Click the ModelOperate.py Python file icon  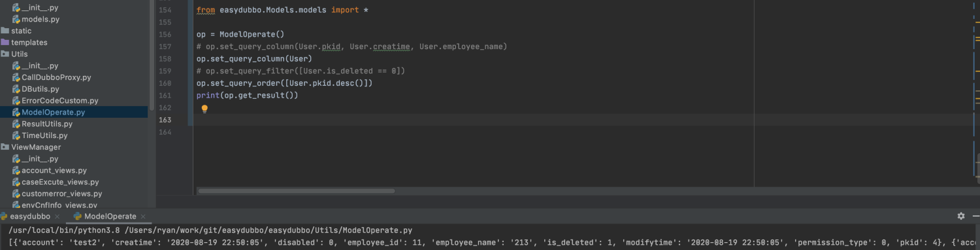(16, 113)
